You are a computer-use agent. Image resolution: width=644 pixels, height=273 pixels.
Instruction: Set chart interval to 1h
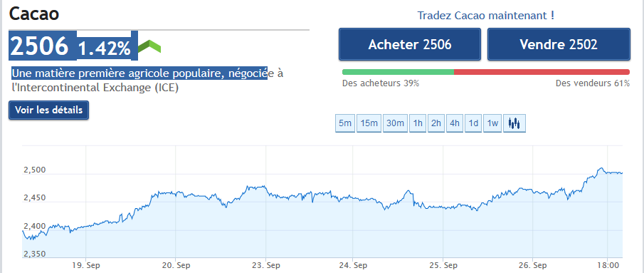point(418,123)
